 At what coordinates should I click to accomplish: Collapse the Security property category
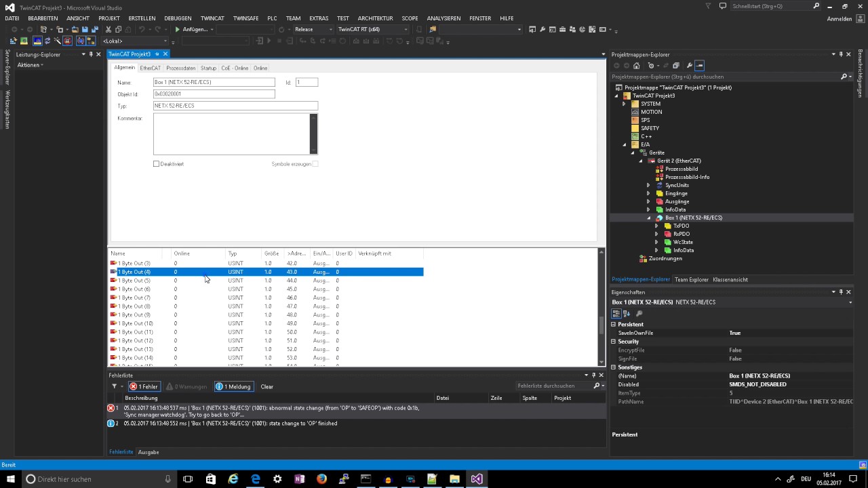(614, 342)
